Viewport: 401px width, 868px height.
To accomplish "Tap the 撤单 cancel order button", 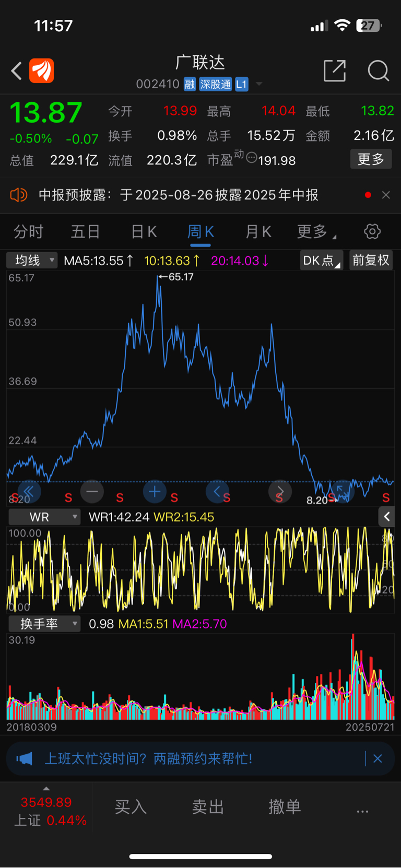I will pyautogui.click(x=285, y=806).
